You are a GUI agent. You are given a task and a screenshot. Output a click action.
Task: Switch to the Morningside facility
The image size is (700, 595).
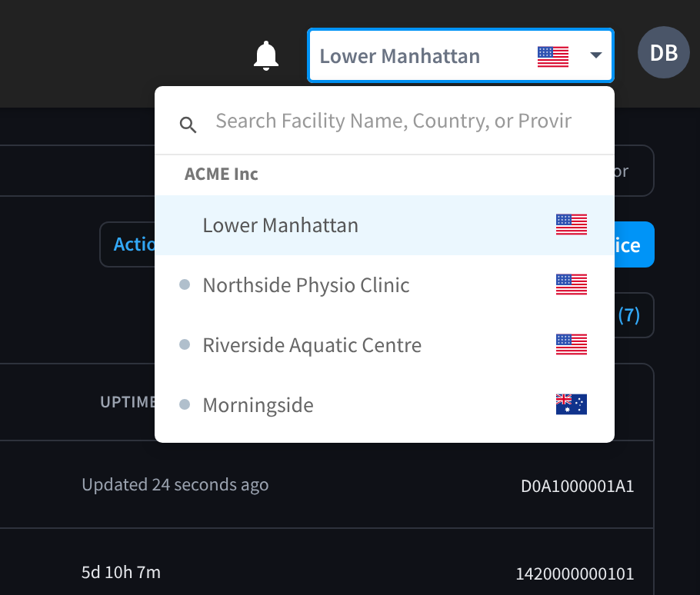click(x=385, y=404)
